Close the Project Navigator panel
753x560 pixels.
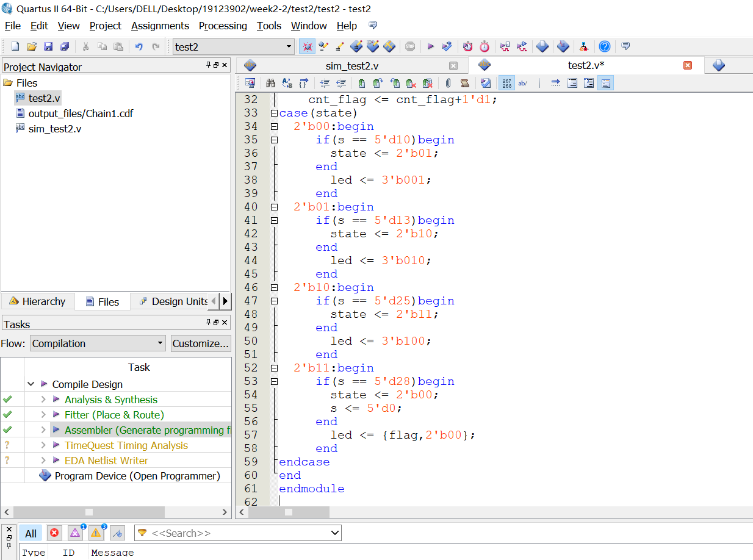225,65
